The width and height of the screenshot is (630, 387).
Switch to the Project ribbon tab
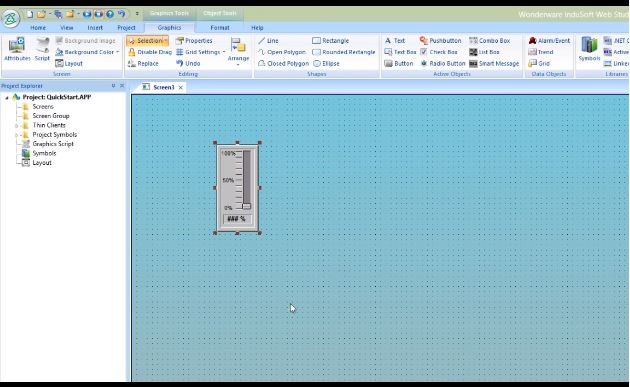tap(126, 28)
